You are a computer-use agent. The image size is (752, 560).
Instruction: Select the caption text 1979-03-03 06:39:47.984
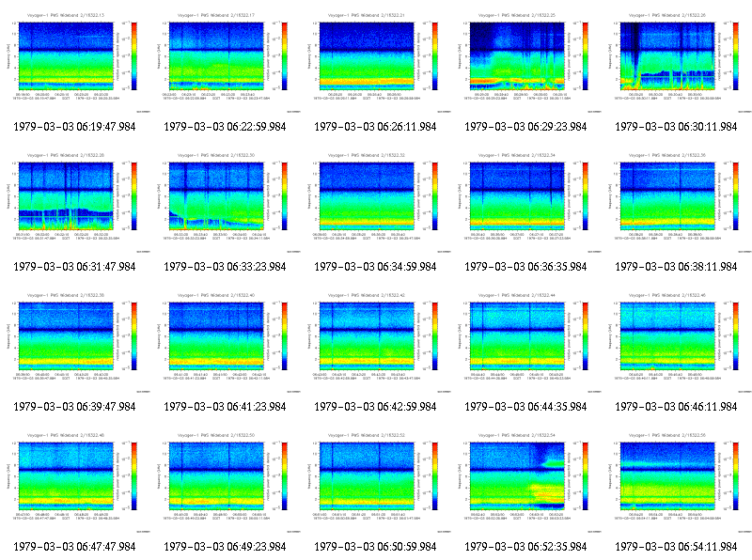pyautogui.click(x=74, y=407)
